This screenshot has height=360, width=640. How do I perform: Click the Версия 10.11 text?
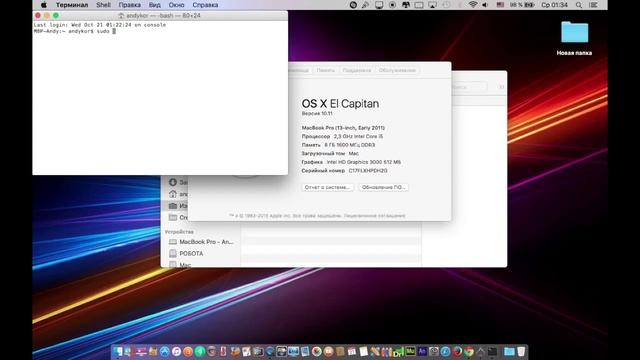(x=317, y=113)
